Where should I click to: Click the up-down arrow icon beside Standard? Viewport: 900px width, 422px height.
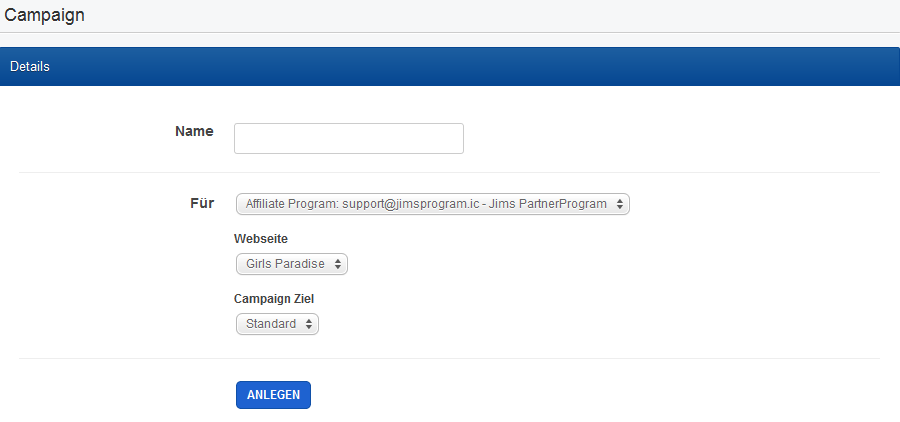(x=309, y=324)
